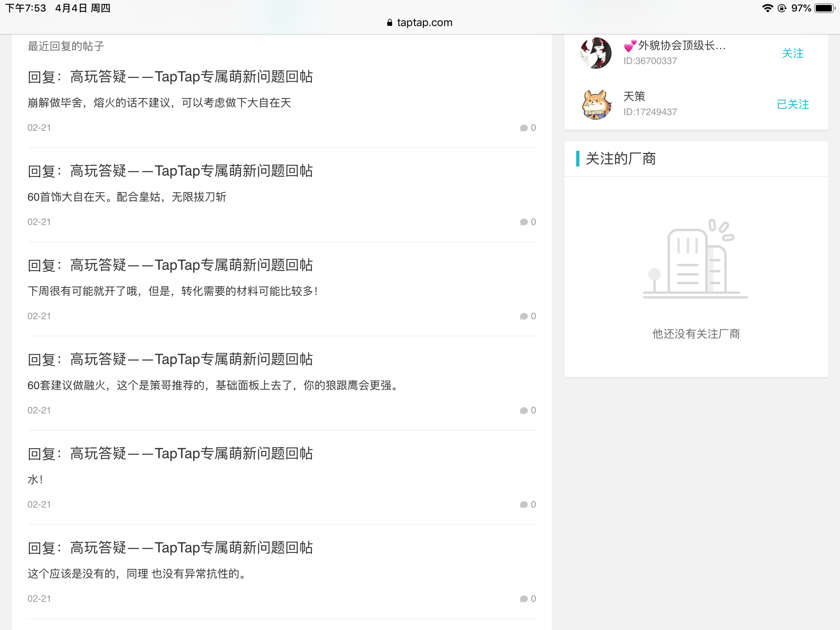This screenshot has height=630, width=840.
Task: Open reply post about 崩解做毕舍
Action: tap(170, 77)
